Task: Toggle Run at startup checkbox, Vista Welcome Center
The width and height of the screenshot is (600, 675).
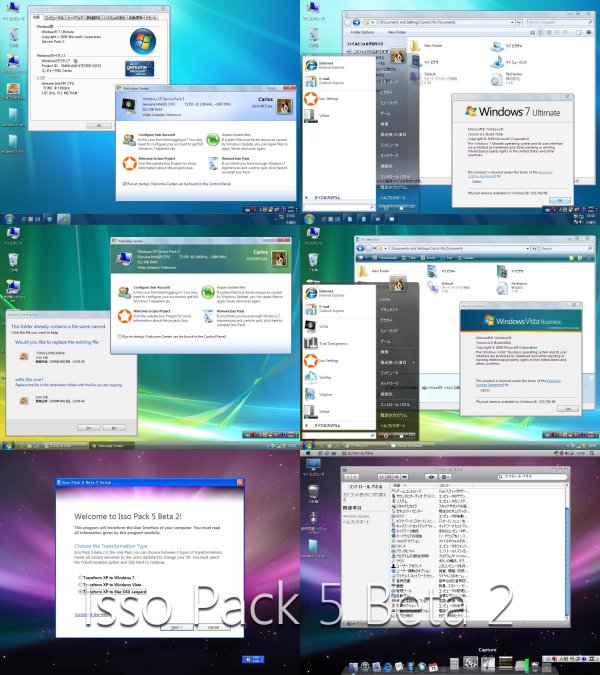Action: tap(120, 337)
